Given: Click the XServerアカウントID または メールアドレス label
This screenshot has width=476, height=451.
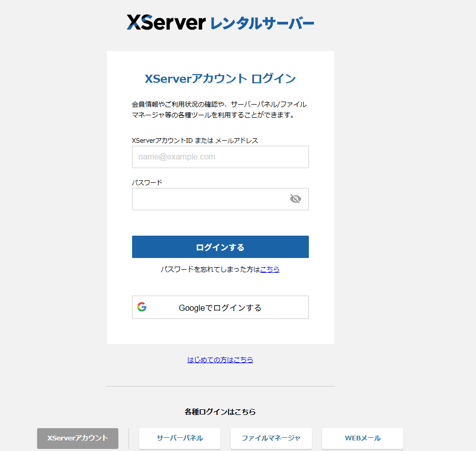Looking at the screenshot, I should pyautogui.click(x=195, y=141).
